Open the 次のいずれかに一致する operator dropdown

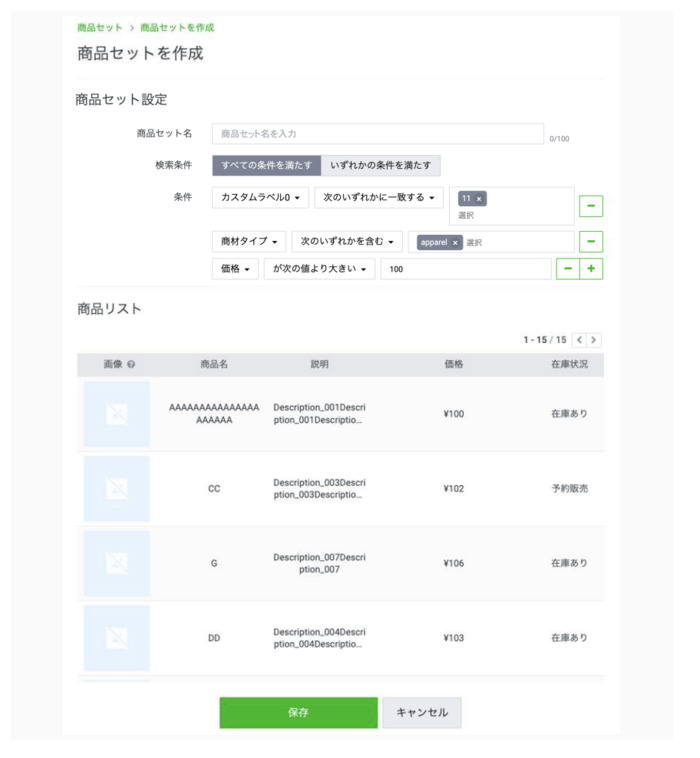[x=378, y=198]
